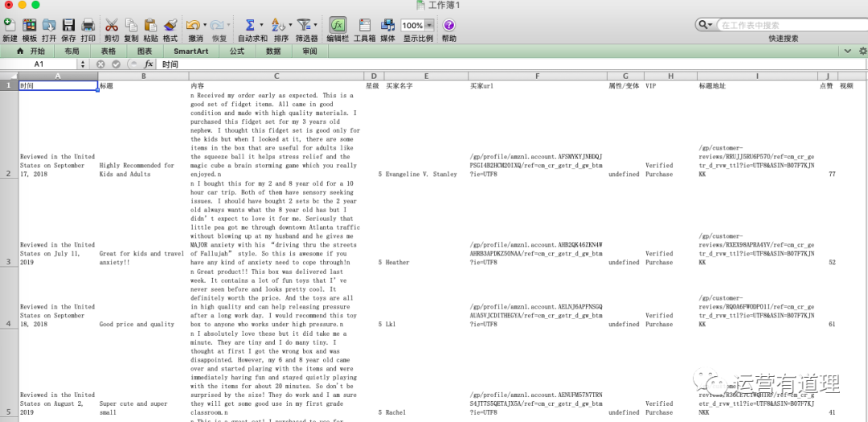Image resolution: width=868 pixels, height=422 pixels.
Task: Switch to the 公式 (Formulas) ribbon tab
Action: [x=236, y=51]
